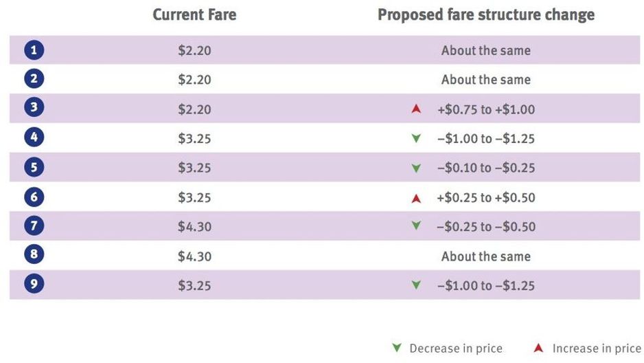Click red increase arrow beside +$0.25 to +$0.50
The height and width of the screenshot is (363, 644).
[x=415, y=198]
